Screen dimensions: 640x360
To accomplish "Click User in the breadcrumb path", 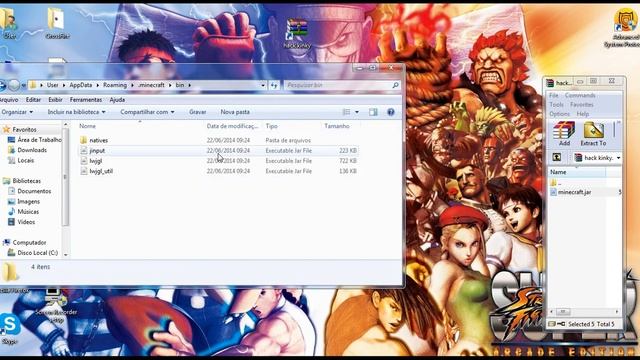I will [52, 85].
